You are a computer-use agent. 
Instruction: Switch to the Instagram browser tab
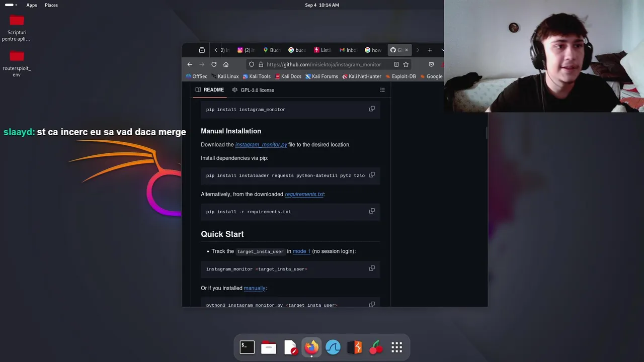click(x=247, y=50)
